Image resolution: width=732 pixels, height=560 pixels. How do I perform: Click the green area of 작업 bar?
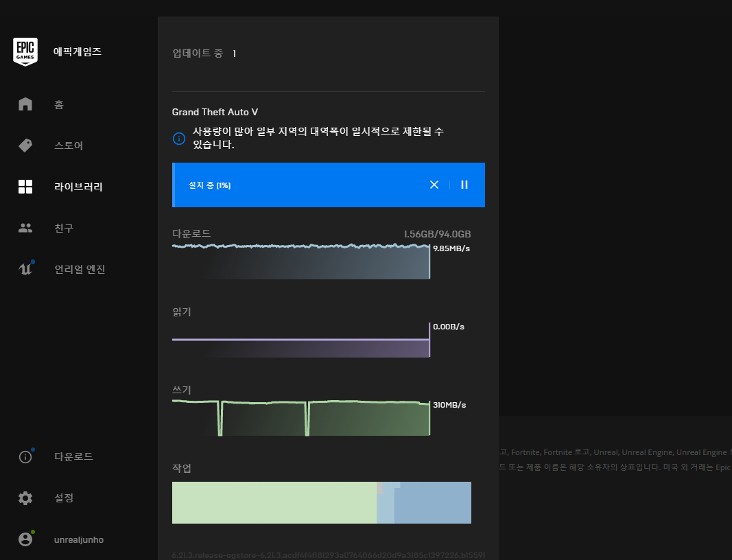tap(274, 502)
